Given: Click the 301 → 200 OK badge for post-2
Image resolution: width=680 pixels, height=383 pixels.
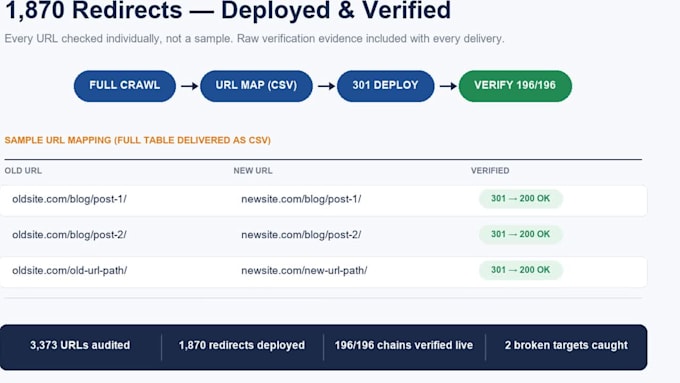Looking at the screenshot, I should (x=520, y=234).
